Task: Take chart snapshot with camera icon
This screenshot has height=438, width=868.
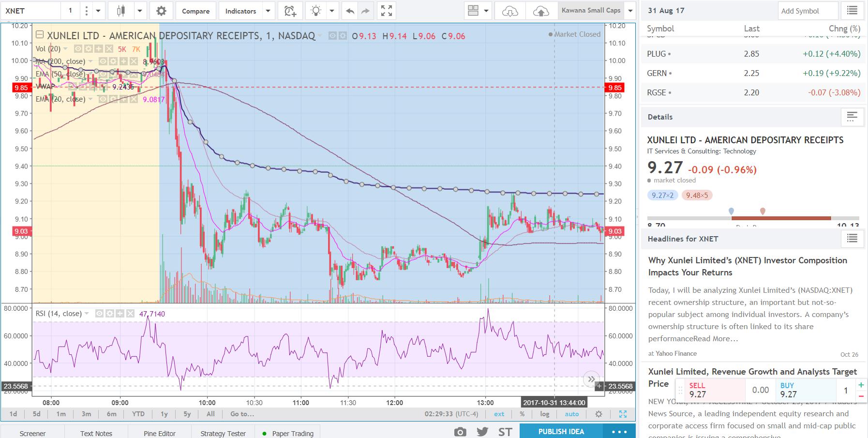Action: 460,432
